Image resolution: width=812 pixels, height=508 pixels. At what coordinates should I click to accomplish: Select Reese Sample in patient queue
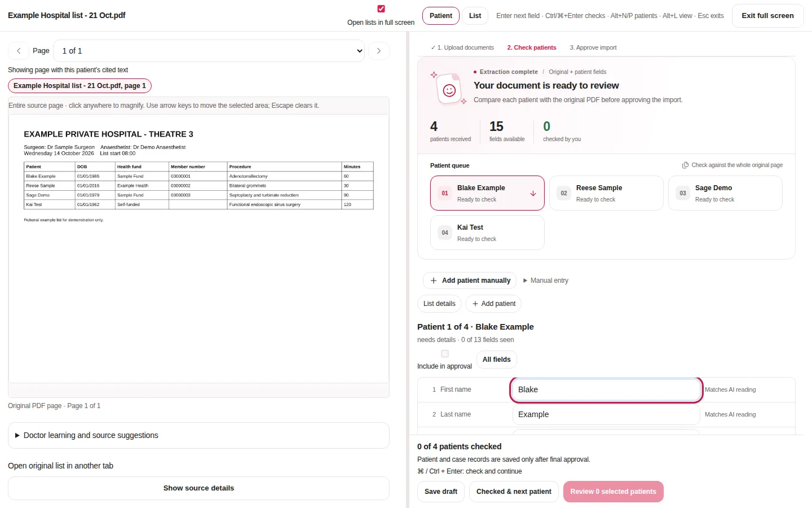(x=606, y=193)
